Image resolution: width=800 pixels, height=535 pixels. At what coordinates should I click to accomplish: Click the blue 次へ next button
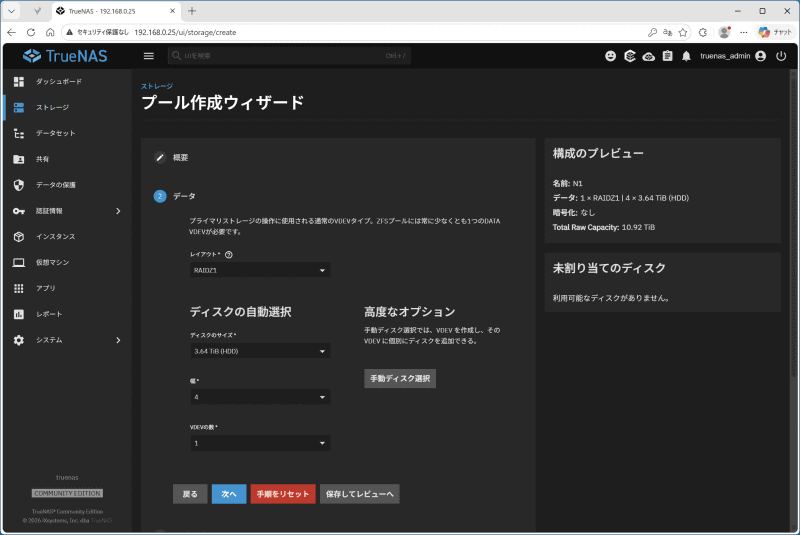click(229, 494)
